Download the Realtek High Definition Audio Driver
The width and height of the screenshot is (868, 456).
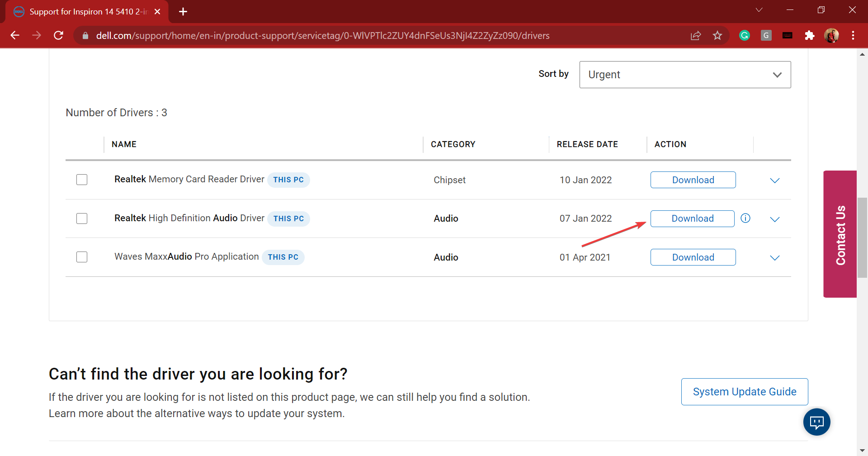point(693,218)
